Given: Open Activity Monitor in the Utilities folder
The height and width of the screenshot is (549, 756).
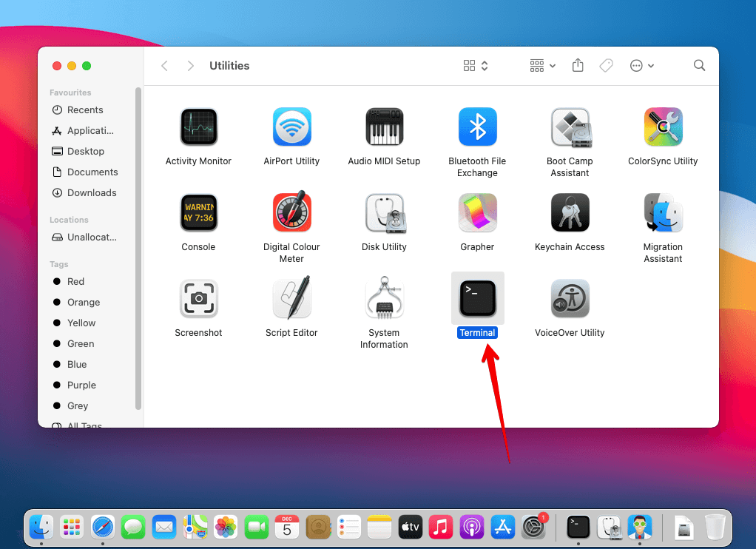Looking at the screenshot, I should coord(199,127).
